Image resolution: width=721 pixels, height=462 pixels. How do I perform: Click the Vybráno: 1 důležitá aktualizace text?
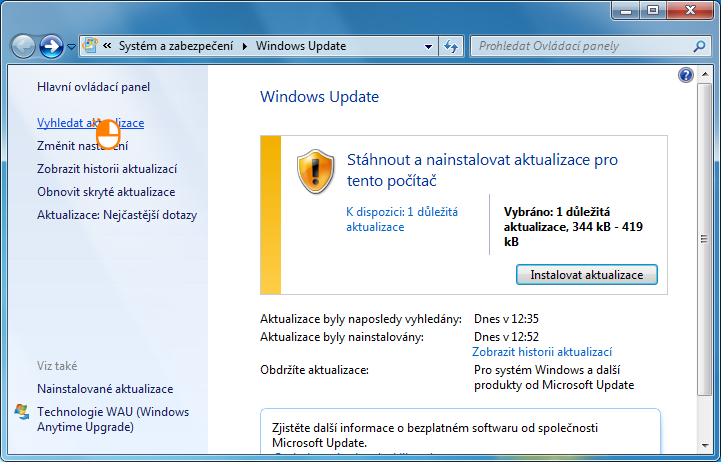(573, 227)
